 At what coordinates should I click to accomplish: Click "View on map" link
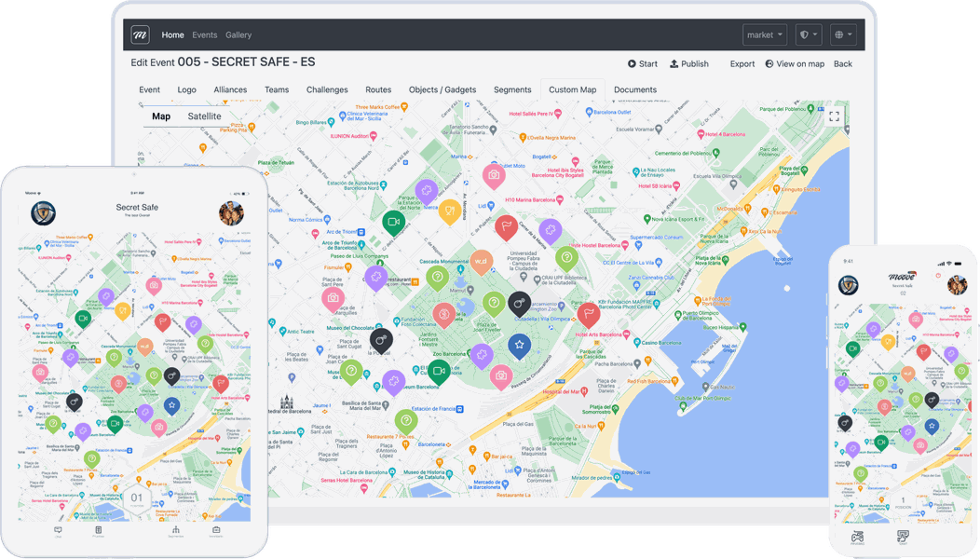pyautogui.click(x=795, y=63)
